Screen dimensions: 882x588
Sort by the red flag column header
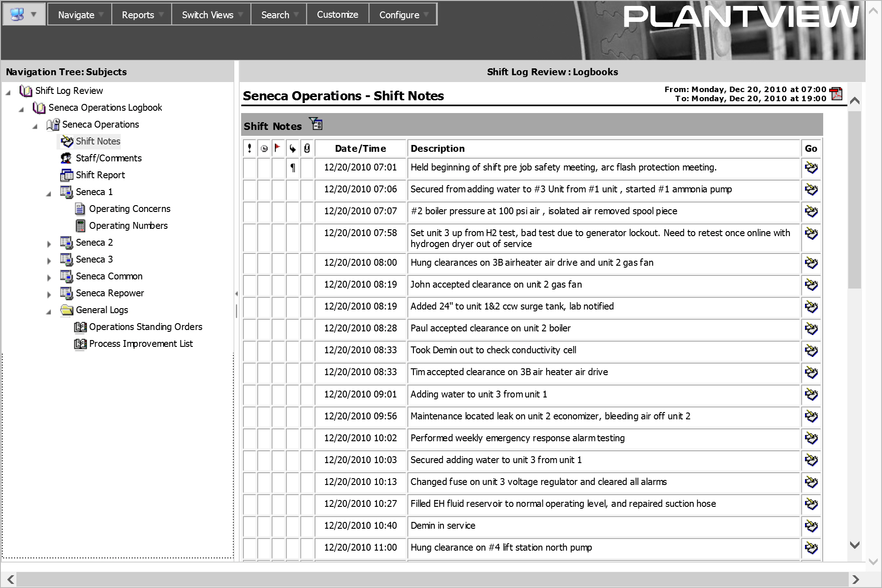coord(278,148)
